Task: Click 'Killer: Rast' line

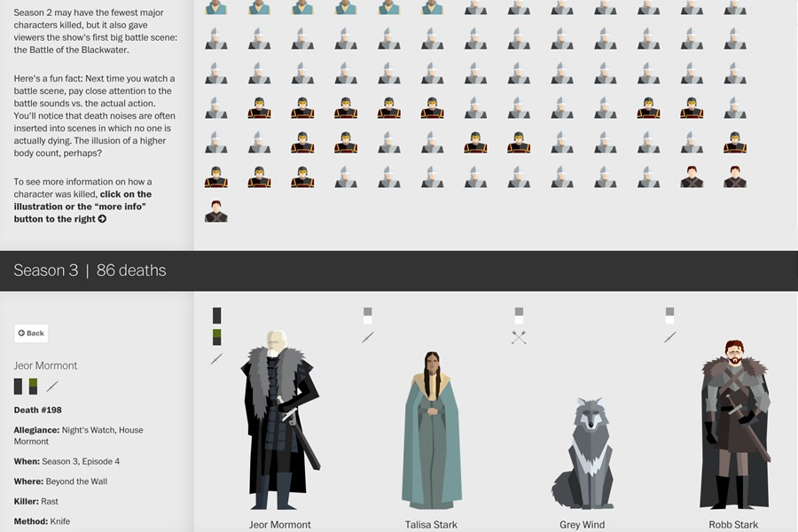Action: click(x=36, y=501)
